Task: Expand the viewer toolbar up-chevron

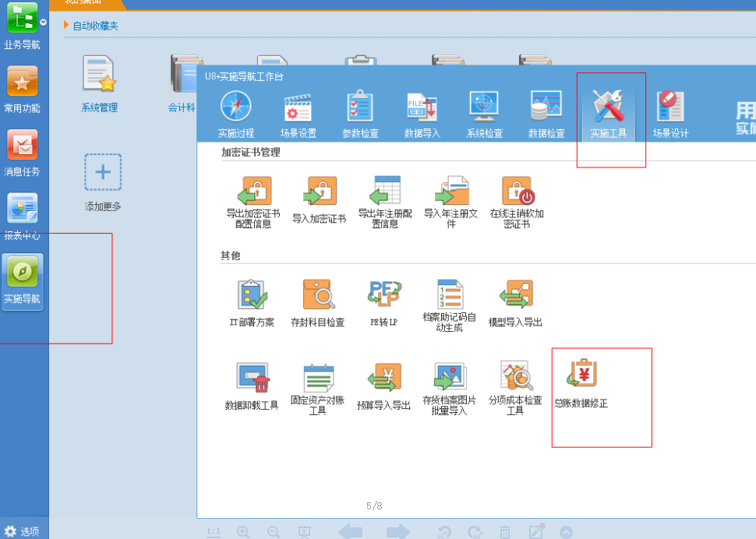Action: click(566, 532)
